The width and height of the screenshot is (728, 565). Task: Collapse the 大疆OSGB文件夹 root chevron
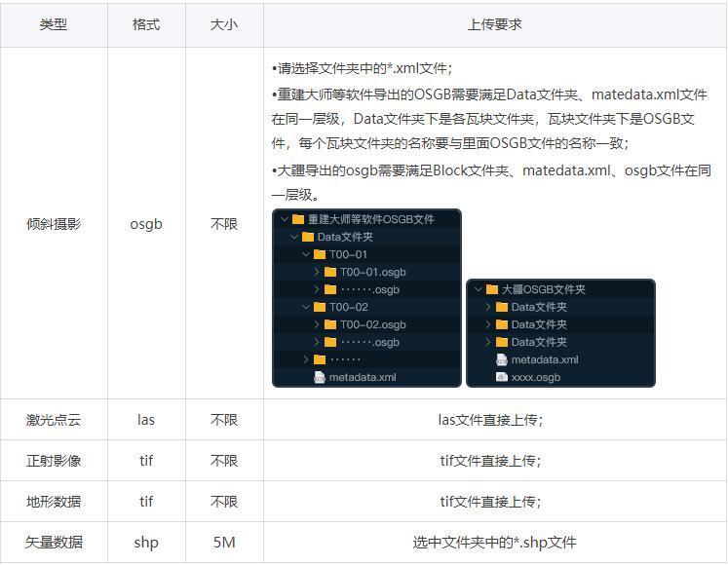pyautogui.click(x=479, y=289)
